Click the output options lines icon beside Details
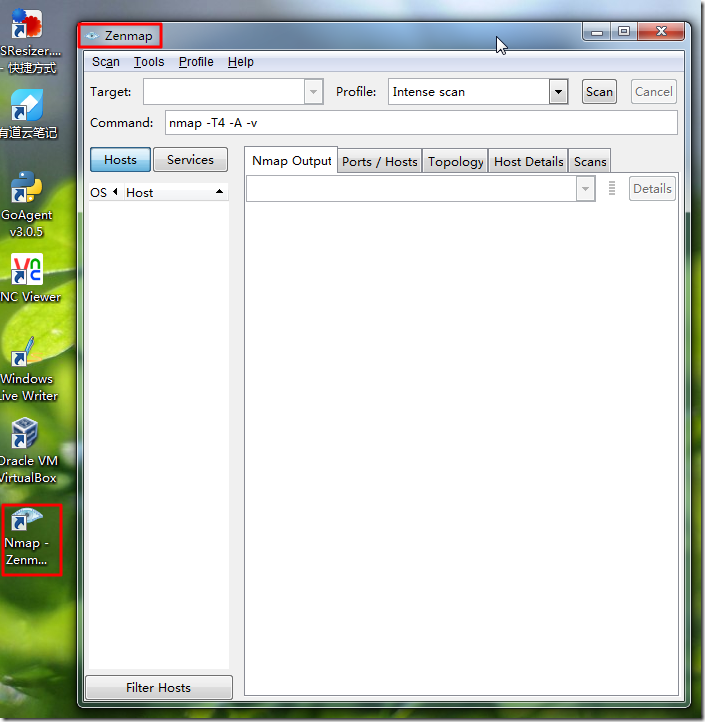The width and height of the screenshot is (705, 722). point(612,188)
